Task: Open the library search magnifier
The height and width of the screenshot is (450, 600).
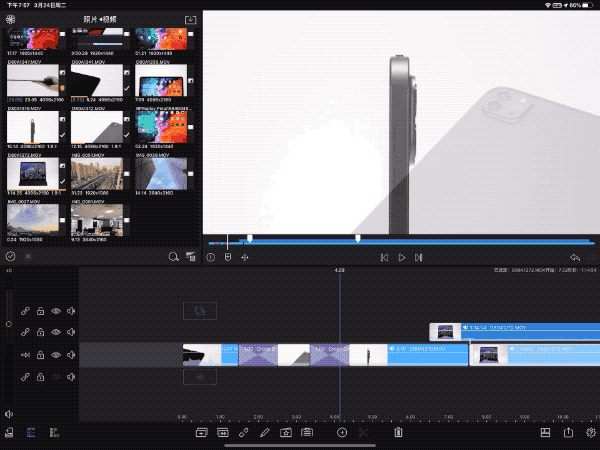Action: click(173, 257)
